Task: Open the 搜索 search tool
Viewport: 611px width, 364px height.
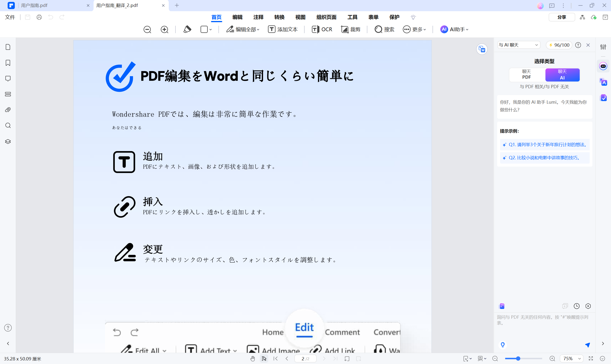Action: pos(384,29)
